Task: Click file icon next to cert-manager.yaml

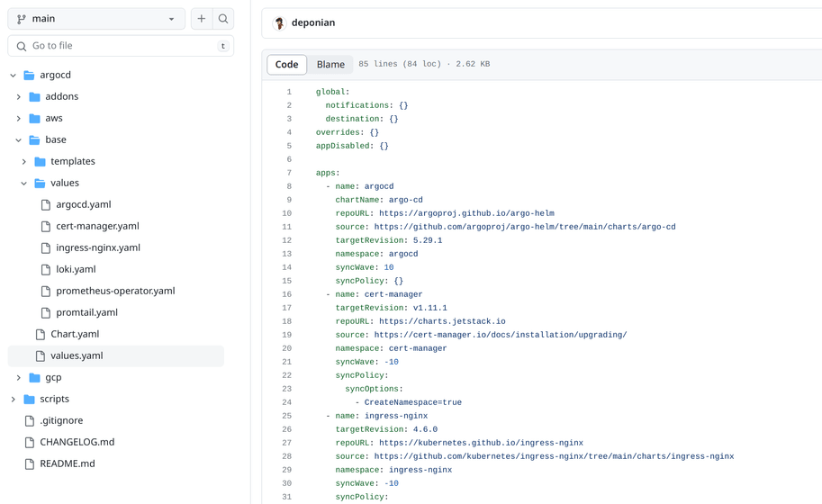Action: point(46,226)
